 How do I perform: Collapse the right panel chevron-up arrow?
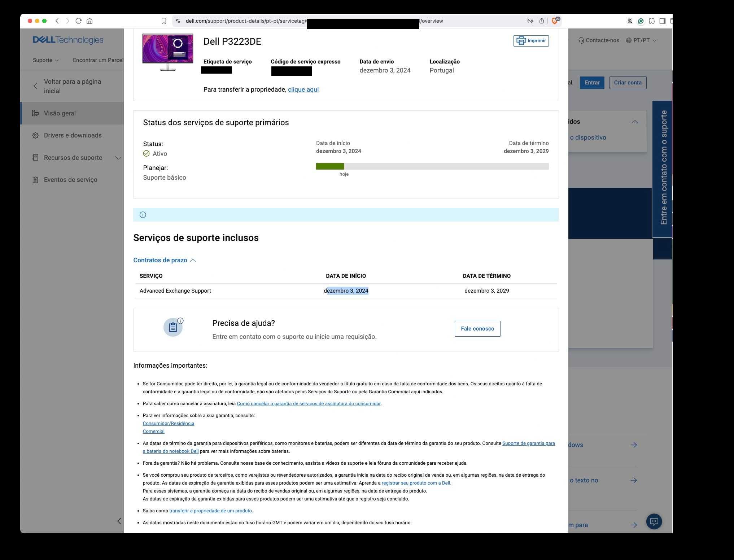coord(635,122)
